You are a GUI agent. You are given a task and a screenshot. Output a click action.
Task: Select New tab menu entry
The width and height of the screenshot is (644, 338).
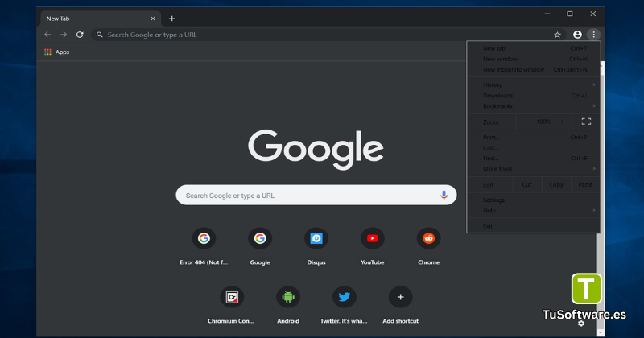pos(533,48)
